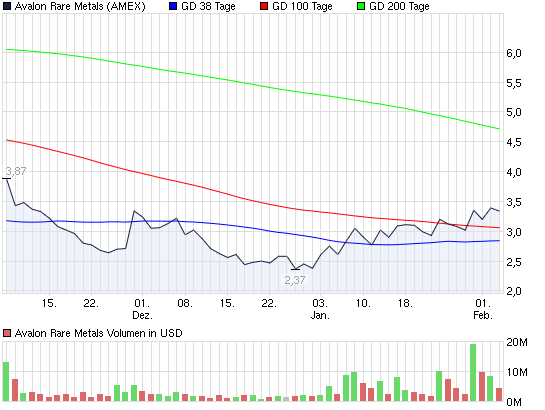Click the '01. Feb.' date axis label

(483, 309)
